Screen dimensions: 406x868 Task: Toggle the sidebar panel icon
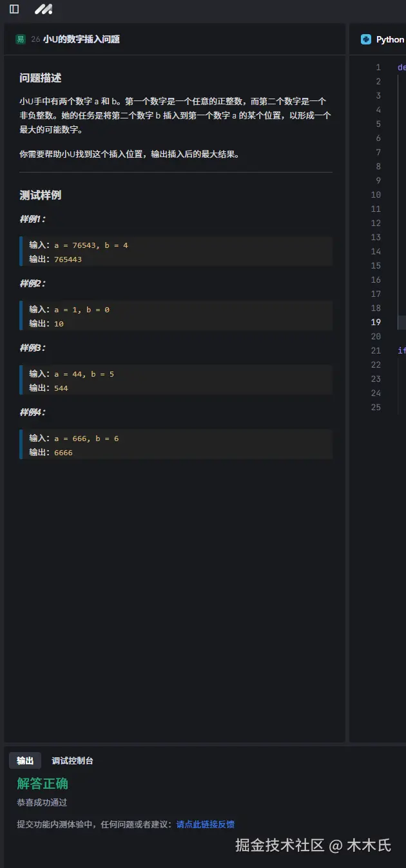(x=14, y=9)
